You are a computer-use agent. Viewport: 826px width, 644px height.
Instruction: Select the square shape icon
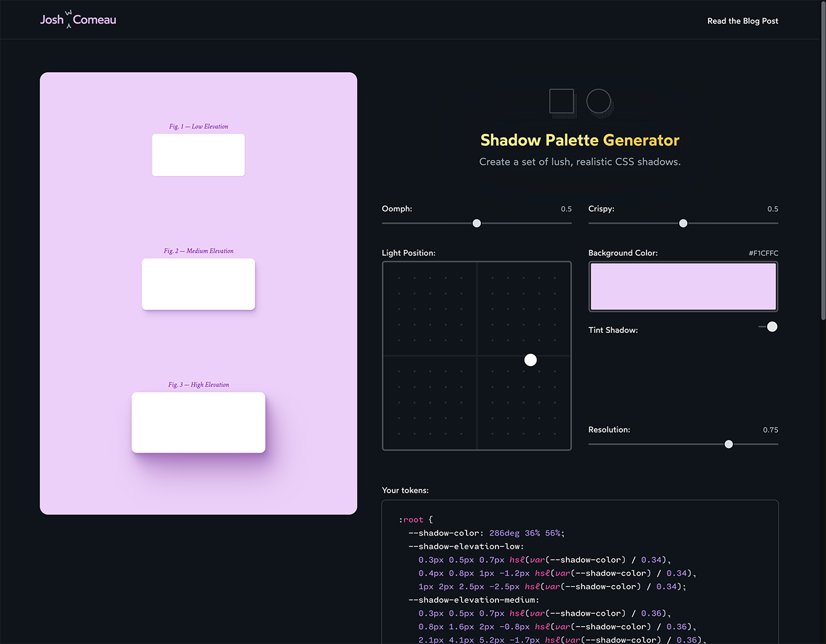562,101
